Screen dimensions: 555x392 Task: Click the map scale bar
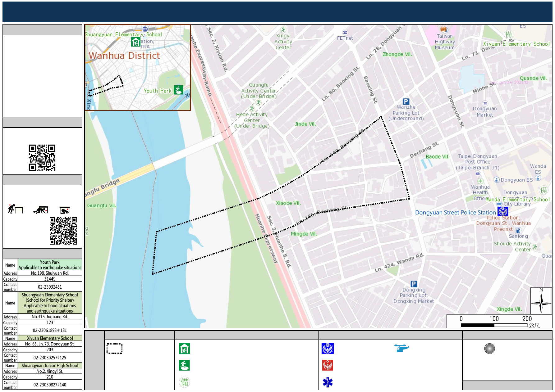tap(494, 325)
